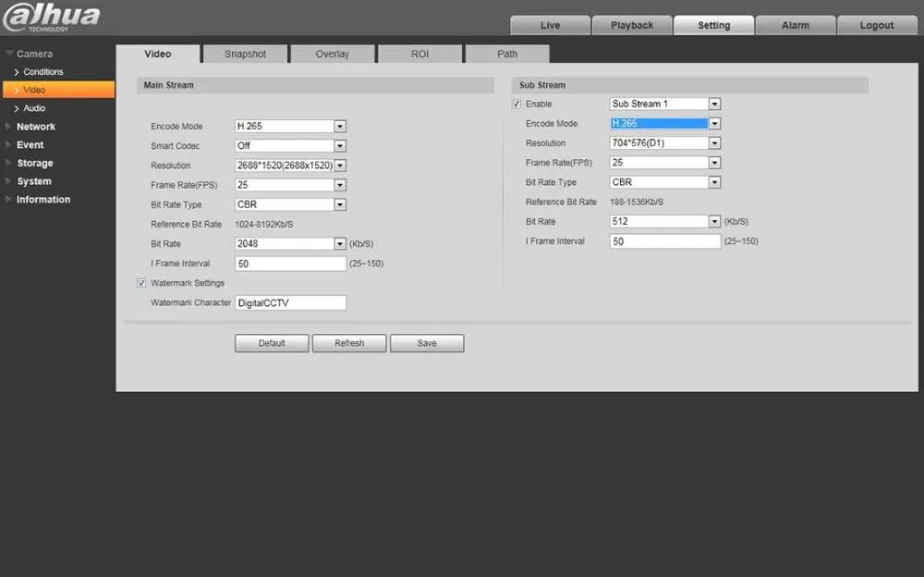Click the Dahua Technology logo
This screenshot has width=924, height=577.
(x=52, y=18)
